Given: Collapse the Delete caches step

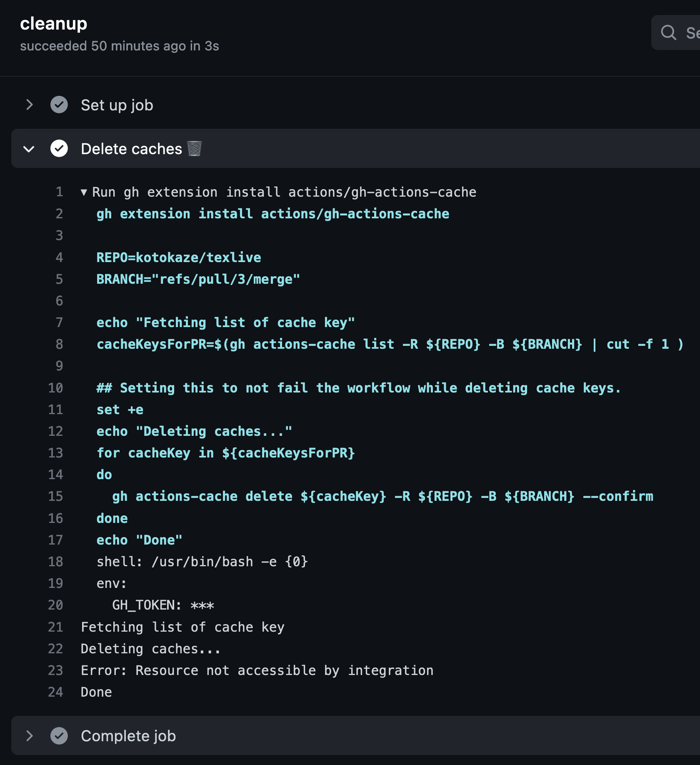Looking at the screenshot, I should [x=29, y=149].
